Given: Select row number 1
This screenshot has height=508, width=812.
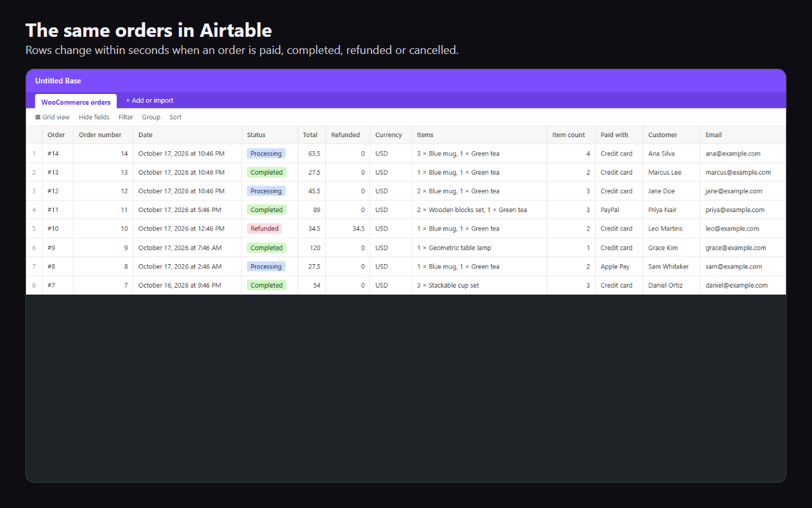Looking at the screenshot, I should [x=34, y=154].
